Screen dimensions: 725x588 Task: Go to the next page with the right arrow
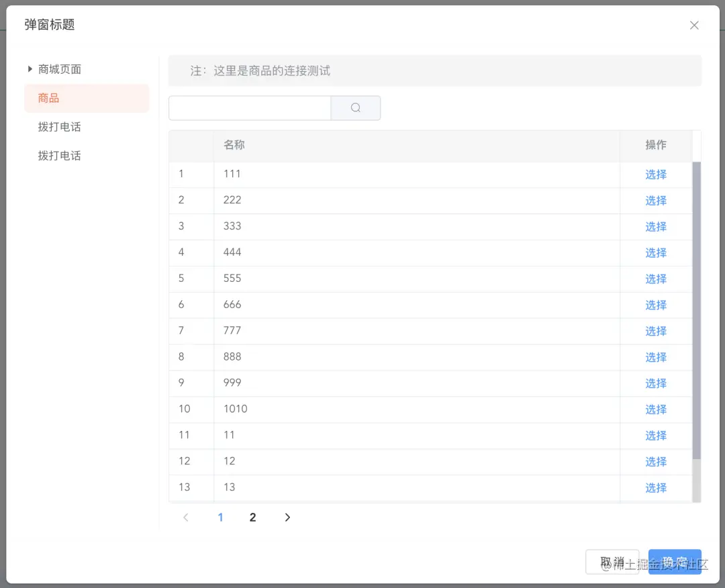click(287, 518)
